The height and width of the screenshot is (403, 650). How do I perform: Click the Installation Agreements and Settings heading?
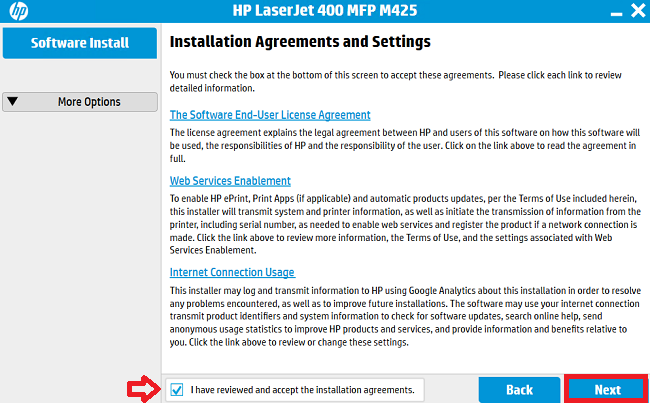coord(300,42)
